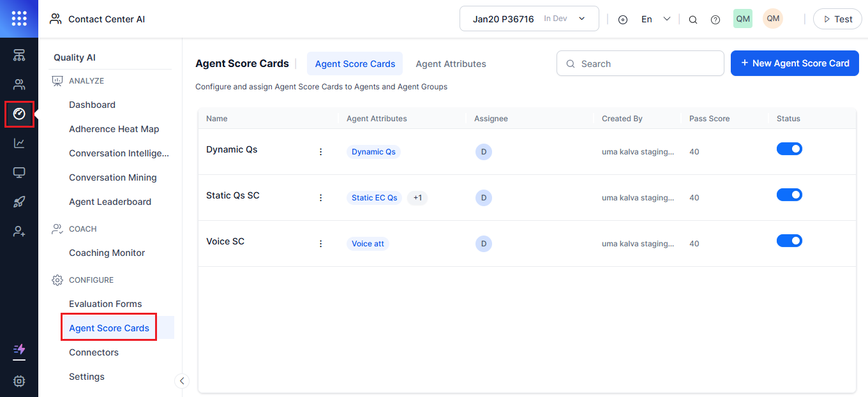Open the app launcher grid icon
The height and width of the screenshot is (397, 868).
tap(19, 19)
